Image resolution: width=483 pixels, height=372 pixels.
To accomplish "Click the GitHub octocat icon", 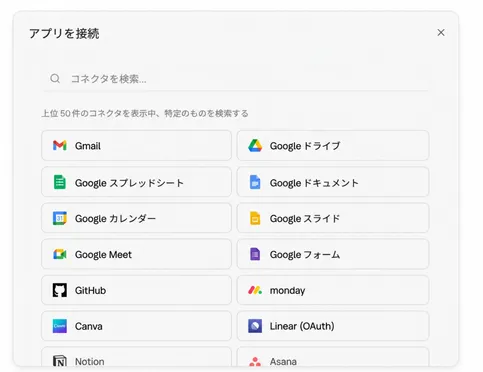I will click(60, 290).
